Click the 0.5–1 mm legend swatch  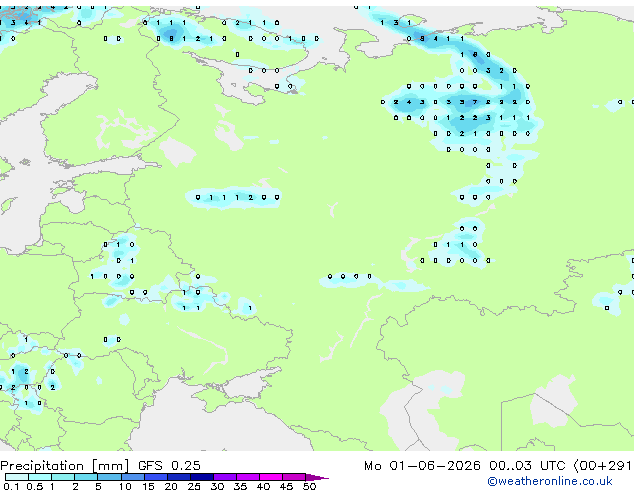[x=40, y=477]
